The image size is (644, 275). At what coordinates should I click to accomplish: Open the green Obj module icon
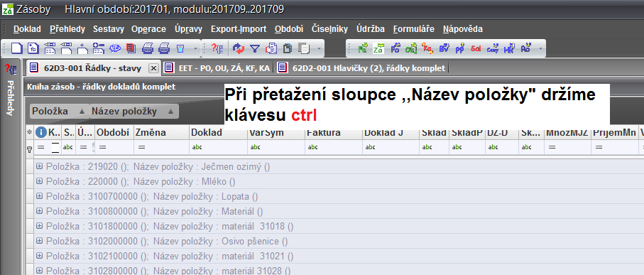pyautogui.click(x=410, y=48)
